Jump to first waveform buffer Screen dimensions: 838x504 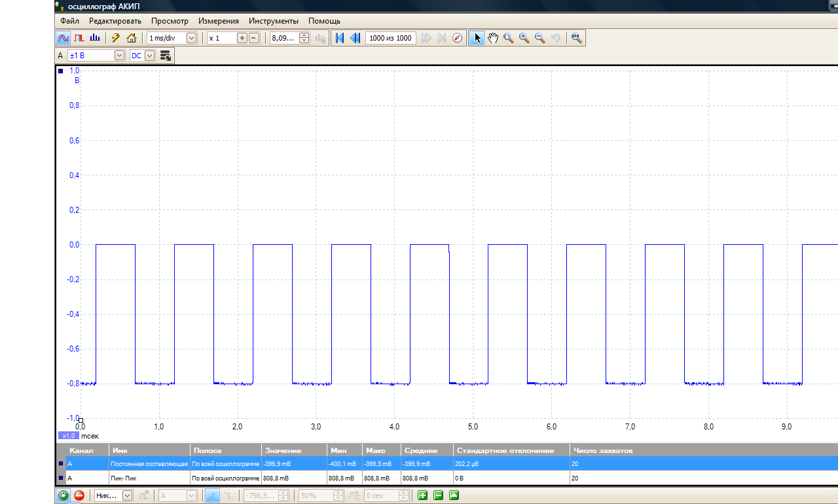(x=340, y=38)
